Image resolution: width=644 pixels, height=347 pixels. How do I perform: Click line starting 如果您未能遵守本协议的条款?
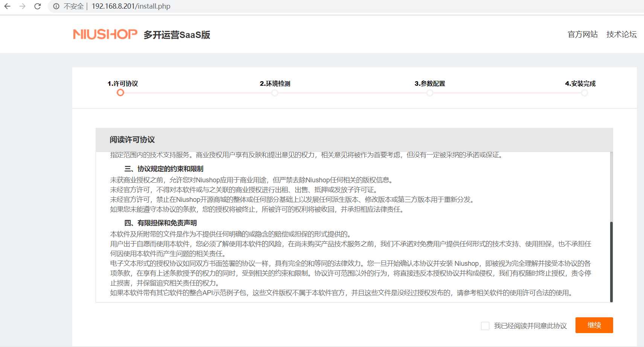coord(258,209)
